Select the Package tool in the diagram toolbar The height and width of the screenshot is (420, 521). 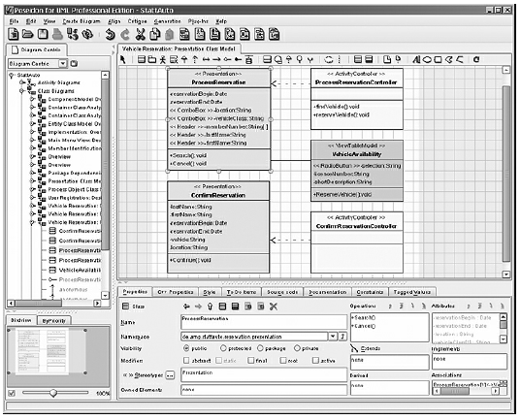[152, 59]
